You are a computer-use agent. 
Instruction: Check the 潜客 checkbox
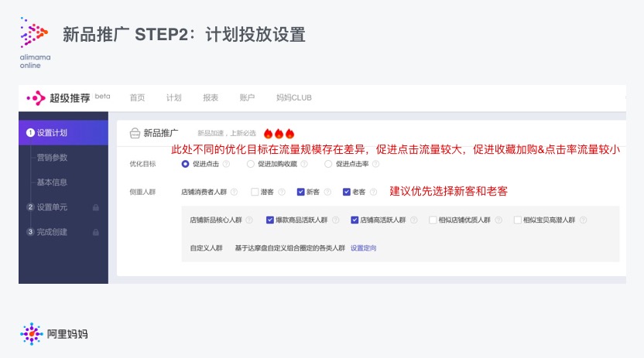pyautogui.click(x=255, y=192)
